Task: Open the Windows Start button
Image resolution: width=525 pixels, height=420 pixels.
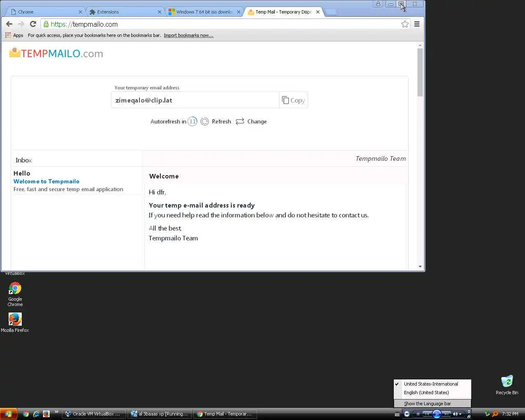Action: tap(9, 414)
